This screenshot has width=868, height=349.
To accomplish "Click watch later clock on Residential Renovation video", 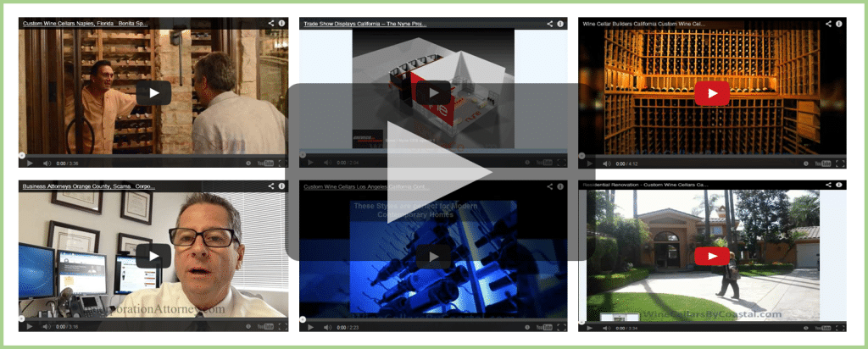I will pyautogui.click(x=806, y=328).
